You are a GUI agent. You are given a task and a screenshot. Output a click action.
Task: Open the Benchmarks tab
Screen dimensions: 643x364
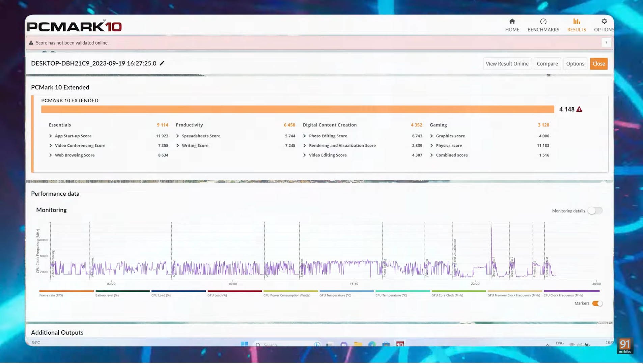coord(543,25)
